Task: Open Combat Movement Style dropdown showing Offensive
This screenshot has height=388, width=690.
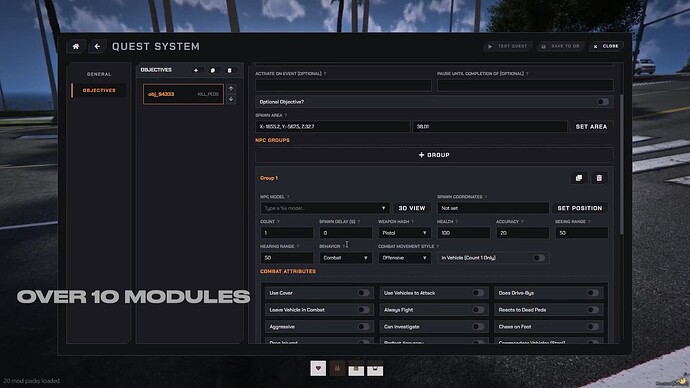Action: coord(404,258)
